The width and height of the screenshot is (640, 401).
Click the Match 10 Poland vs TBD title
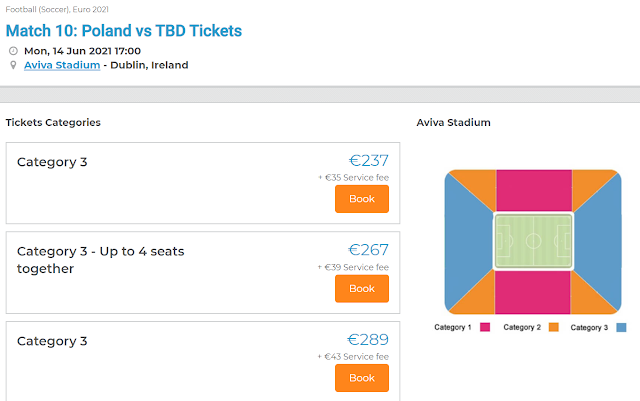[x=124, y=30]
